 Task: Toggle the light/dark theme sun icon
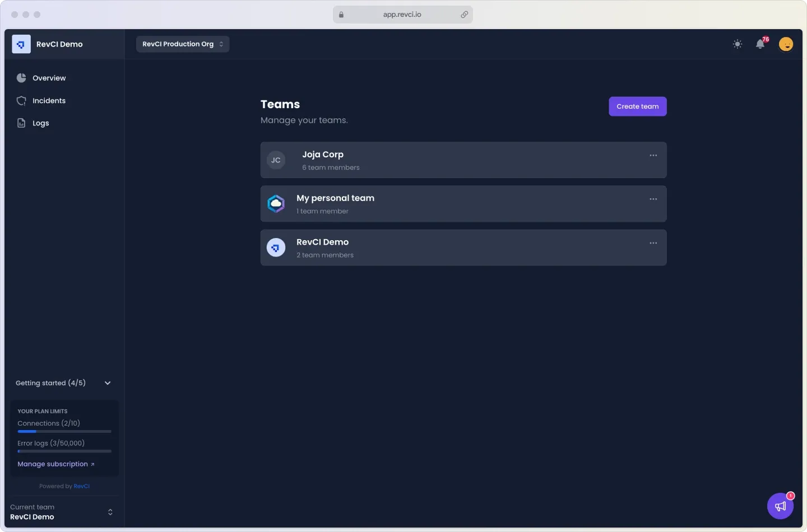[738, 44]
